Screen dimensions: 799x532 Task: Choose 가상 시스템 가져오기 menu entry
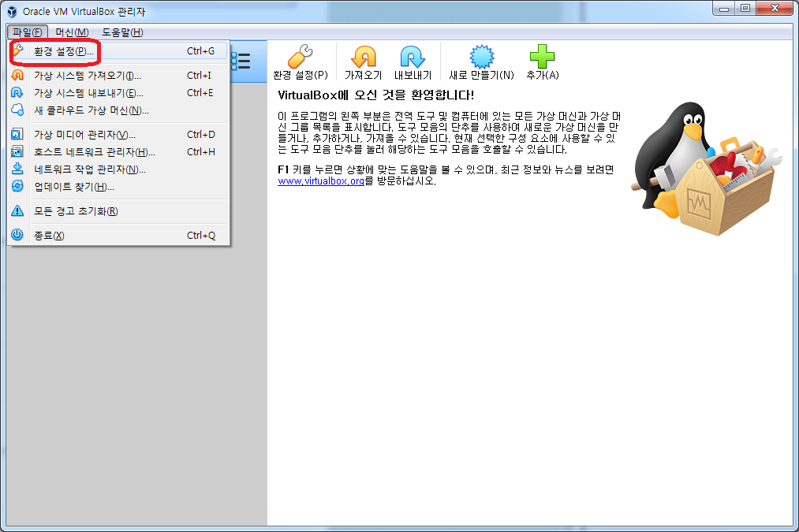pos(118,76)
